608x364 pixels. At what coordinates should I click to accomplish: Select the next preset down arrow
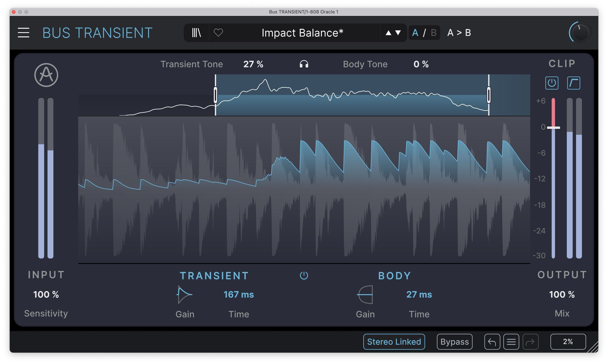pyautogui.click(x=398, y=33)
